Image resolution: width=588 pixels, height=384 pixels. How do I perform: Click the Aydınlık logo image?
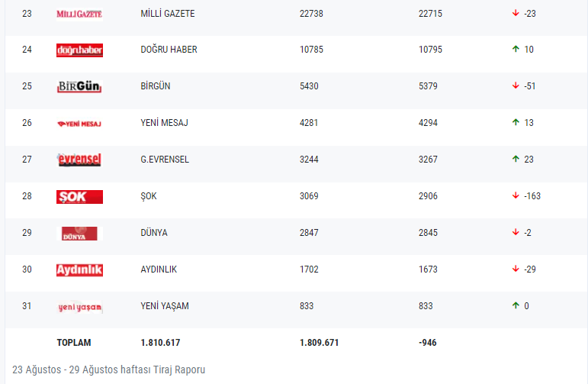[x=79, y=270]
